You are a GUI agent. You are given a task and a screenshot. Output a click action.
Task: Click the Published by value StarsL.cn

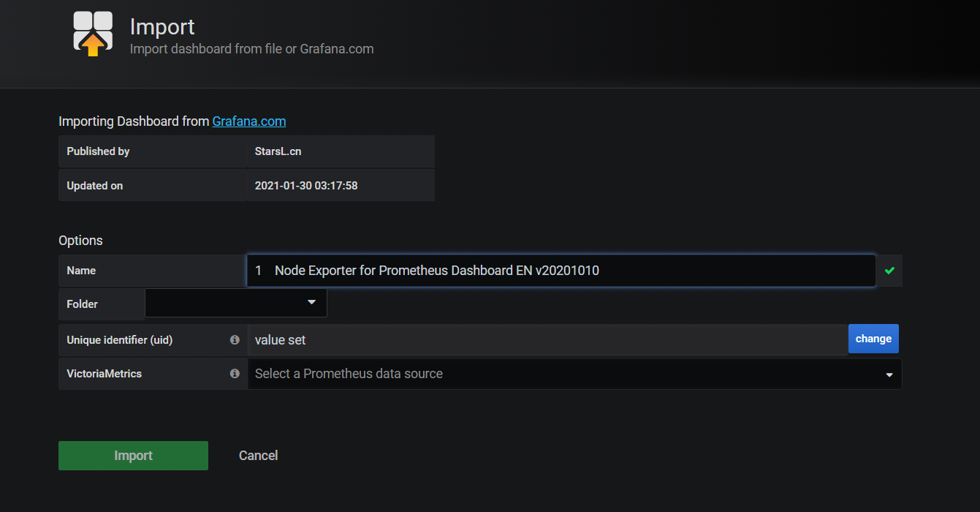(278, 151)
